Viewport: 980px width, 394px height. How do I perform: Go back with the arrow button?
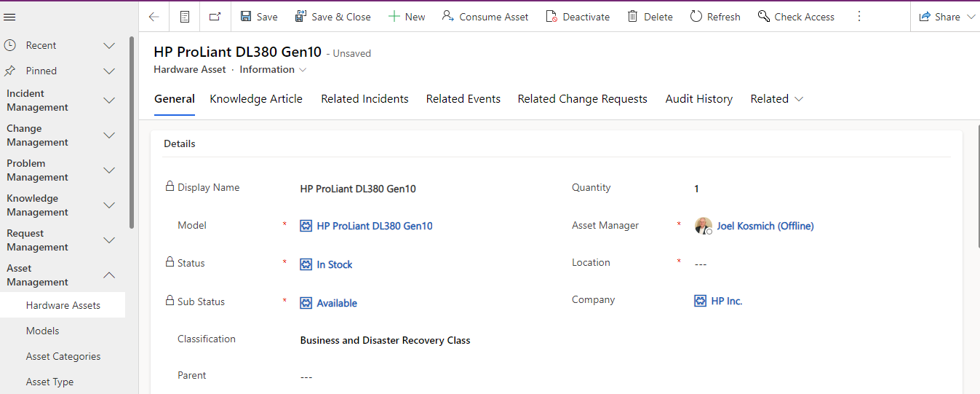(x=154, y=17)
